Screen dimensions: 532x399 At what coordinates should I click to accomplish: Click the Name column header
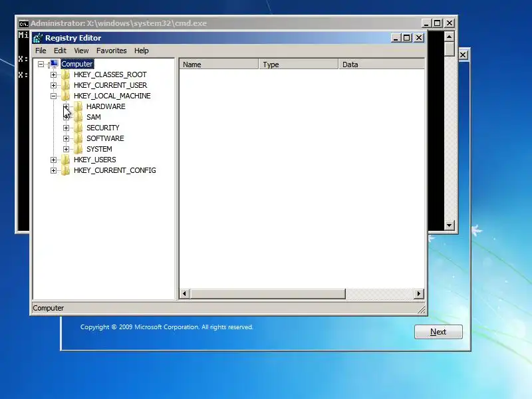coord(219,64)
